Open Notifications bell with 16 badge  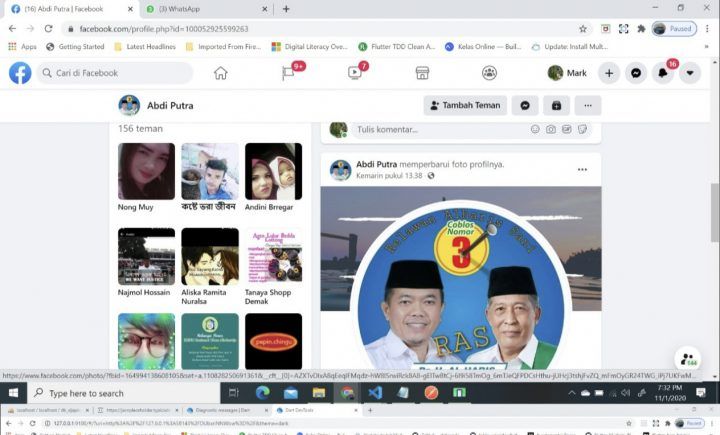pos(663,73)
